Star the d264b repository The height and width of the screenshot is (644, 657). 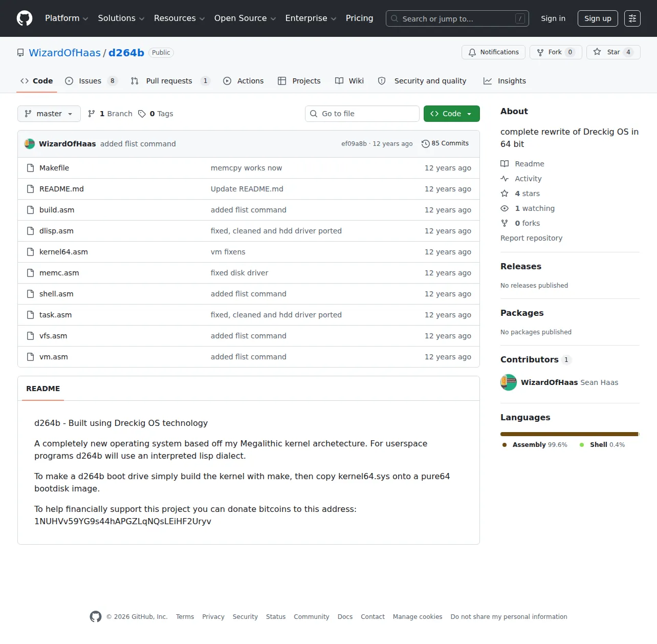[x=613, y=52]
